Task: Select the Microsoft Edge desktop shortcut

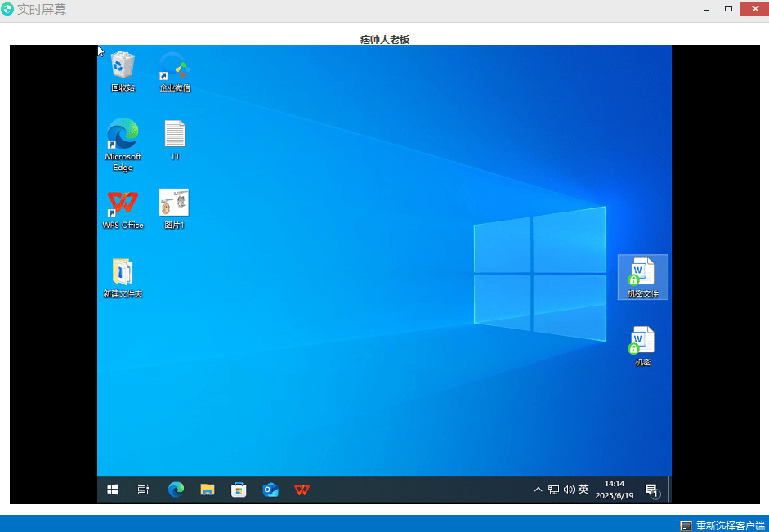Action: (x=123, y=135)
